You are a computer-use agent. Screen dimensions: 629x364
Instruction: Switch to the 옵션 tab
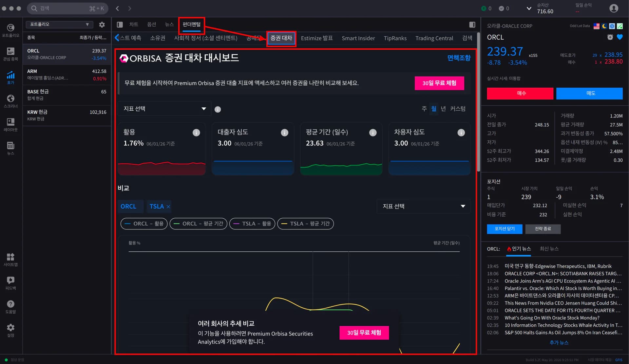[x=152, y=25]
